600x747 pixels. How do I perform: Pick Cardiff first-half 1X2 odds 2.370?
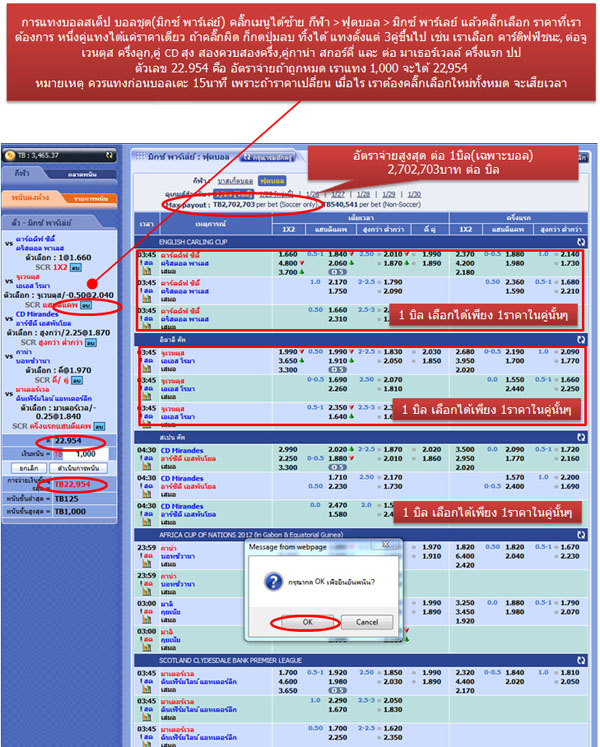click(465, 254)
